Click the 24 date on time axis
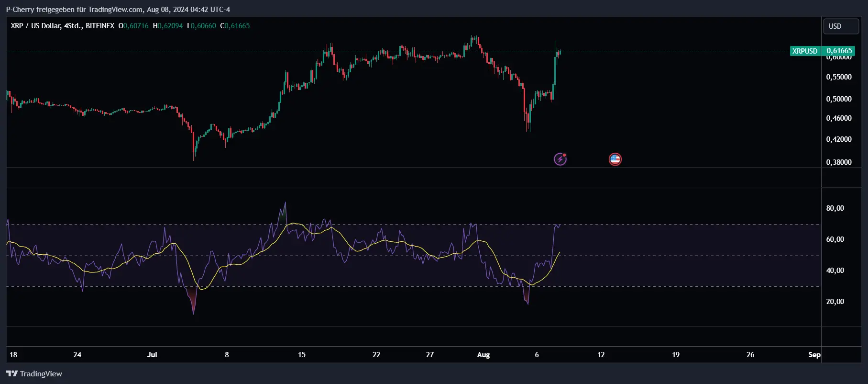 pos(77,355)
